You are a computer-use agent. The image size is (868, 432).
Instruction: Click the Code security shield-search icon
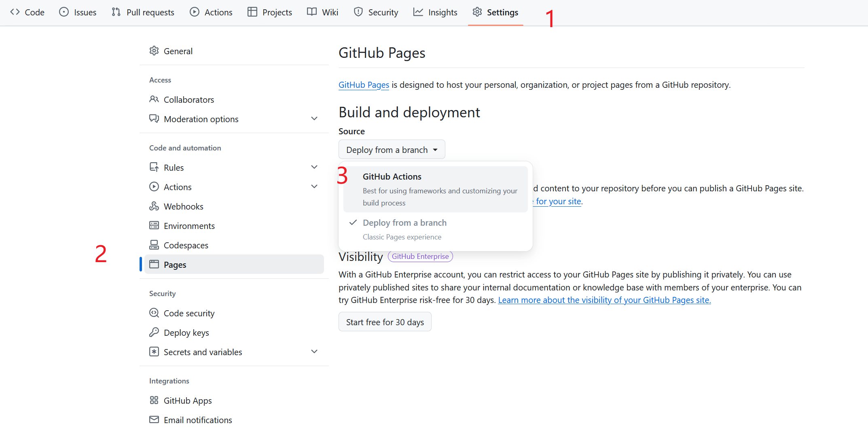[154, 313]
